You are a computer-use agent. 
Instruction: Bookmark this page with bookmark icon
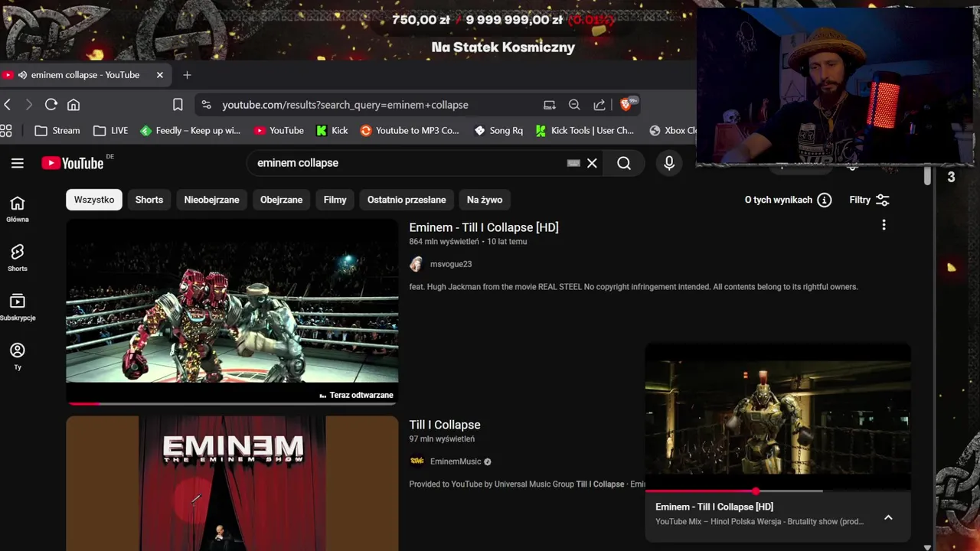(x=178, y=105)
